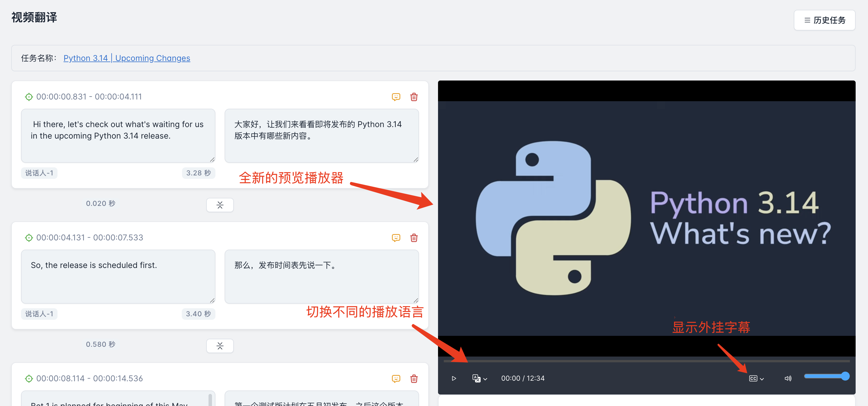Open comment icon for segment 00:00:04.131
Viewport: 868px width, 406px height.
396,238
